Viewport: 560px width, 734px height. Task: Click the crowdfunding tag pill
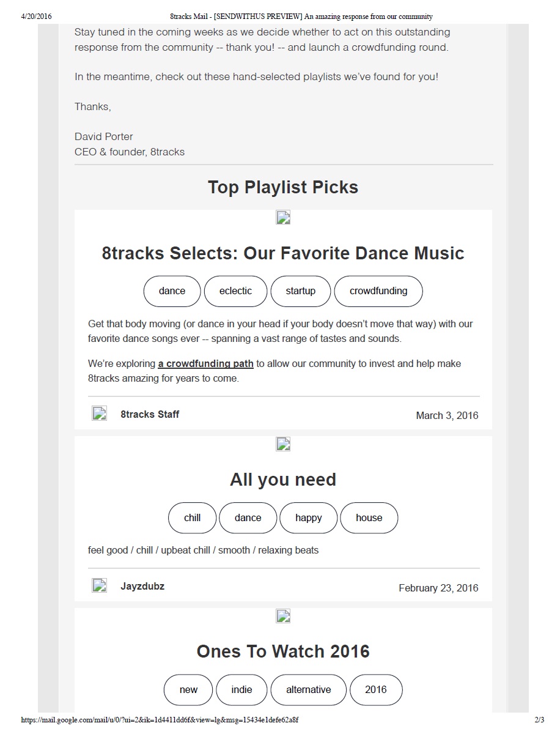click(378, 291)
